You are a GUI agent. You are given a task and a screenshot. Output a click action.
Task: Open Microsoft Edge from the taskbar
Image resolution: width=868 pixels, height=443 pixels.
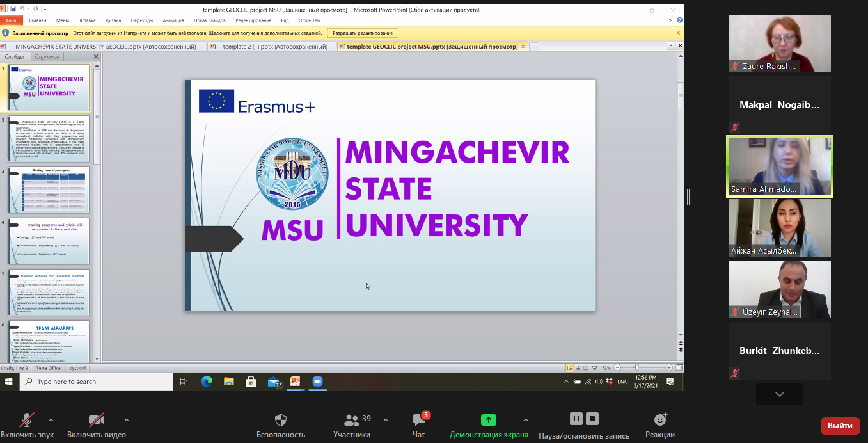tap(207, 382)
